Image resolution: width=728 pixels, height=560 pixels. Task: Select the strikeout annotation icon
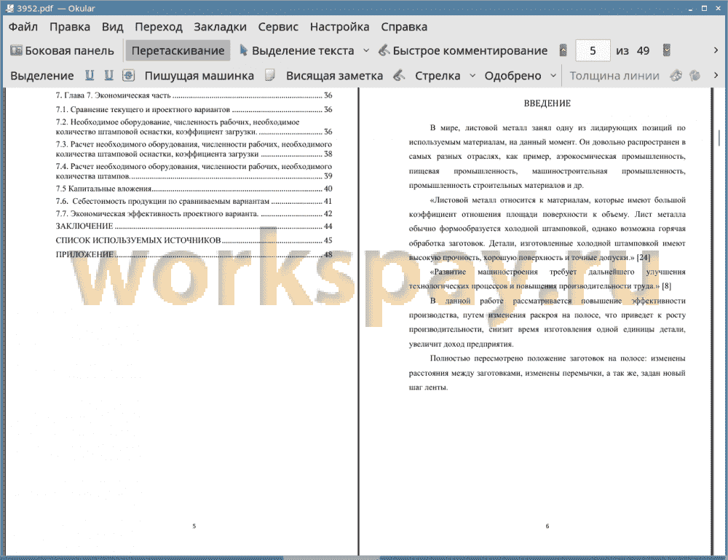pyautogui.click(x=129, y=75)
